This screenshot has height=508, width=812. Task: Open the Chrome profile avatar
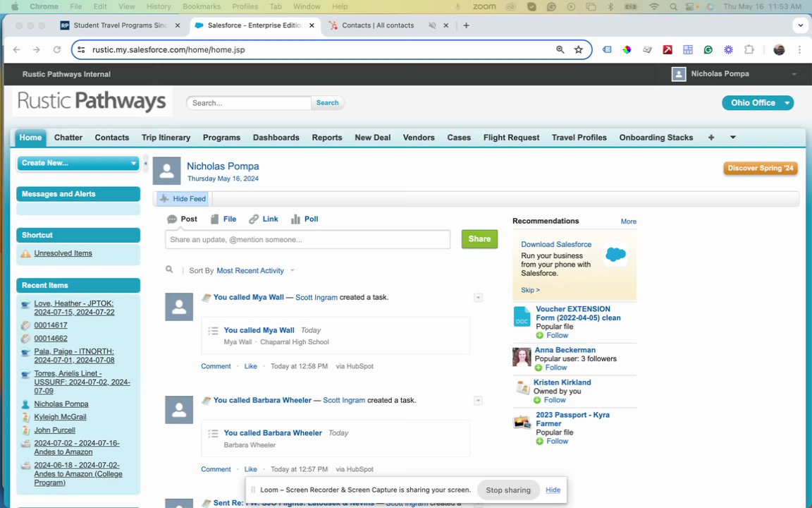click(x=779, y=50)
